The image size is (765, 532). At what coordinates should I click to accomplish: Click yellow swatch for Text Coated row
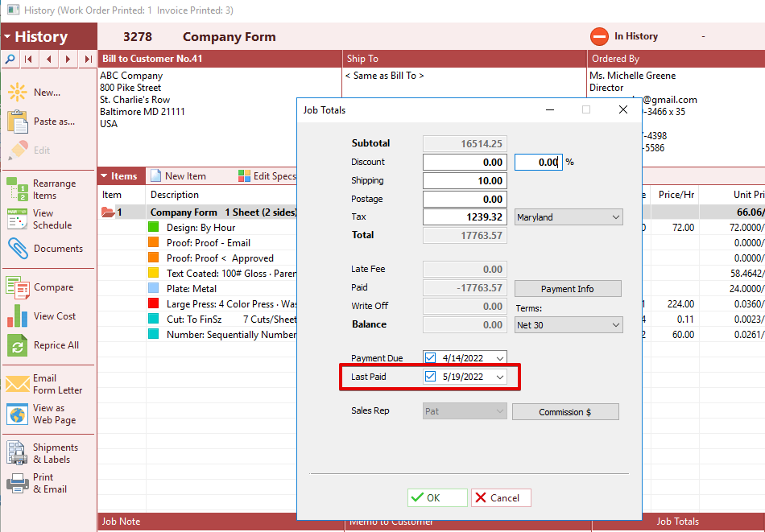[x=153, y=273]
